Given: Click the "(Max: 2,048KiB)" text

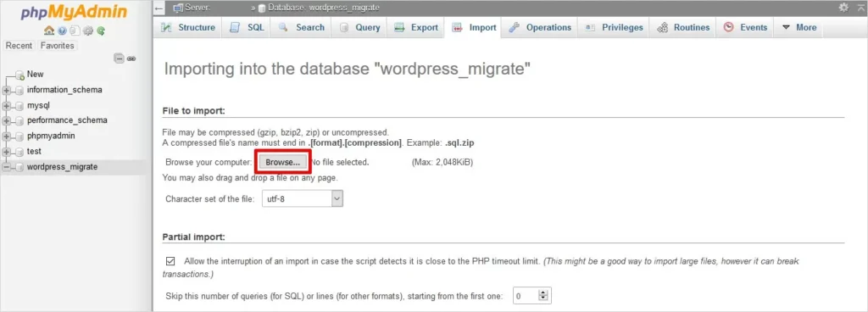Looking at the screenshot, I should (x=442, y=163).
